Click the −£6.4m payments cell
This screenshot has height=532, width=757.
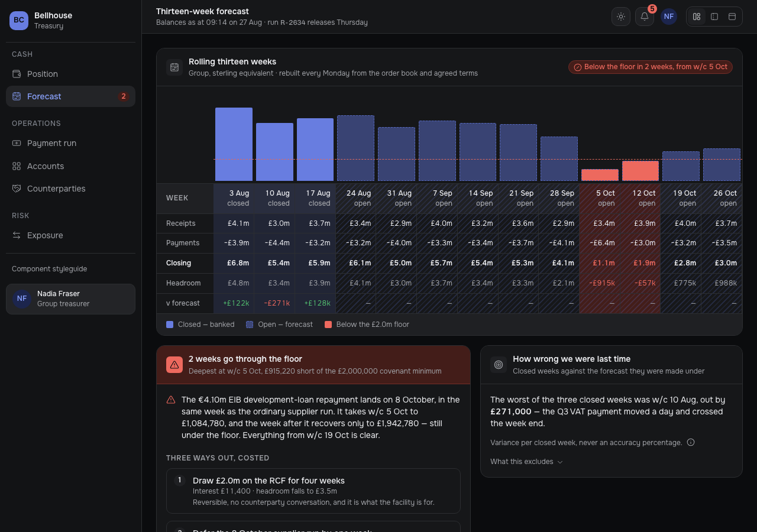[x=600, y=243]
